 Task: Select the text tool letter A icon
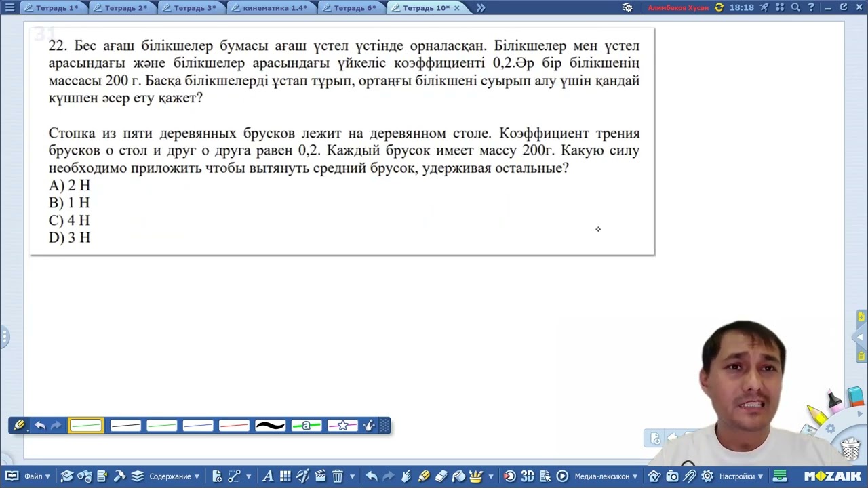click(x=268, y=476)
